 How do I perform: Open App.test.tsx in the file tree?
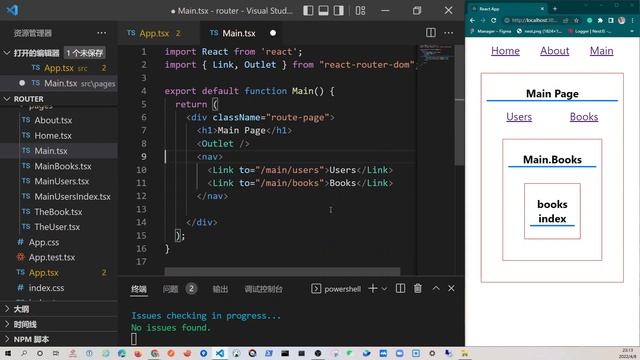52,258
